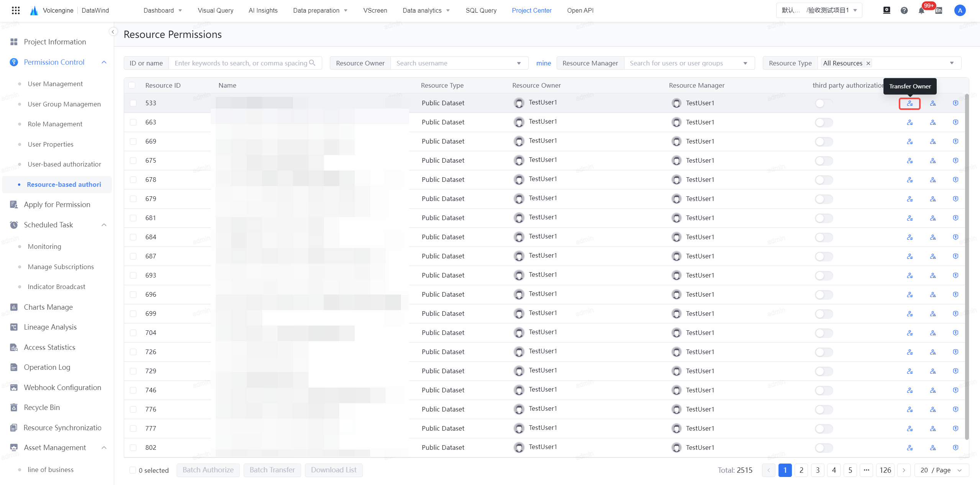
Task: Check the footer select-all checkbox
Action: [133, 470]
